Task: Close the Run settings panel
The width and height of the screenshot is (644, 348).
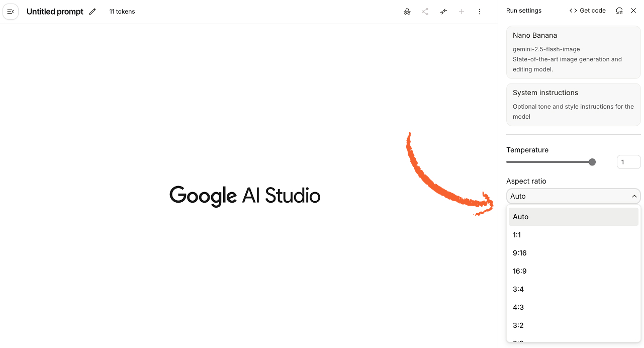Action: coord(633,11)
